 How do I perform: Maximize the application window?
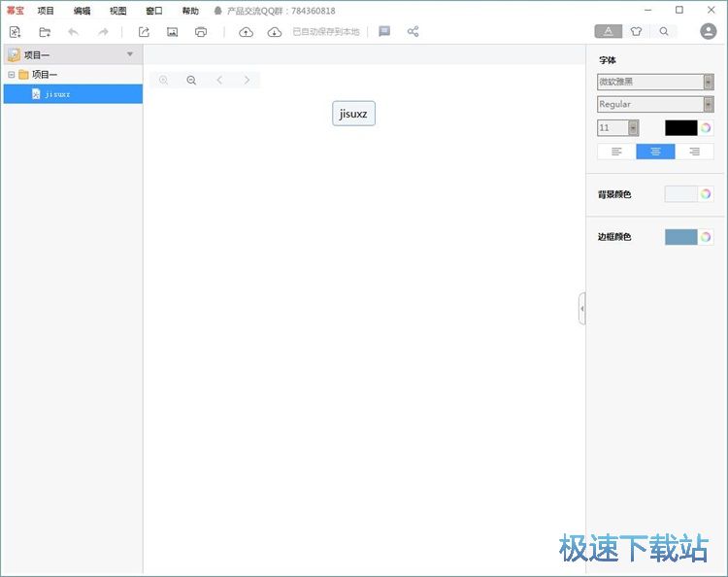point(679,10)
